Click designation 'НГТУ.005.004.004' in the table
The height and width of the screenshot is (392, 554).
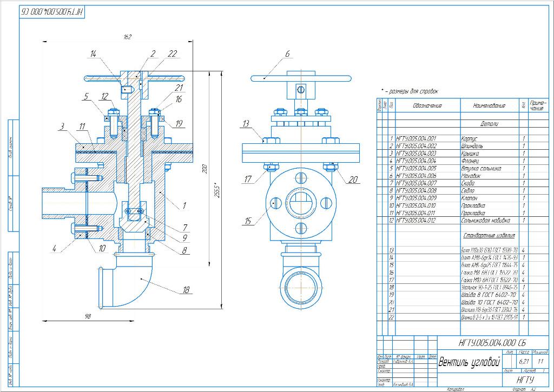416,161
